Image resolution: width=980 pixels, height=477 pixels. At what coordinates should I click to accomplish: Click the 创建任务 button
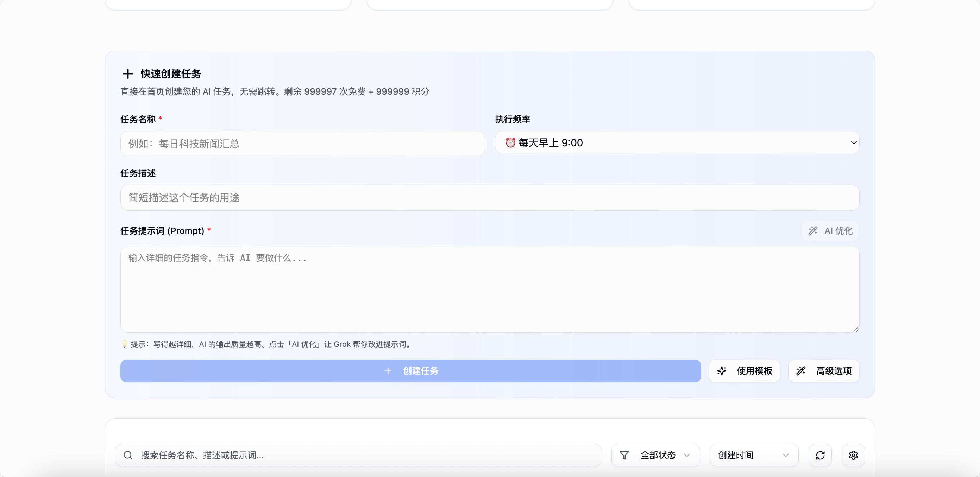[410, 371]
